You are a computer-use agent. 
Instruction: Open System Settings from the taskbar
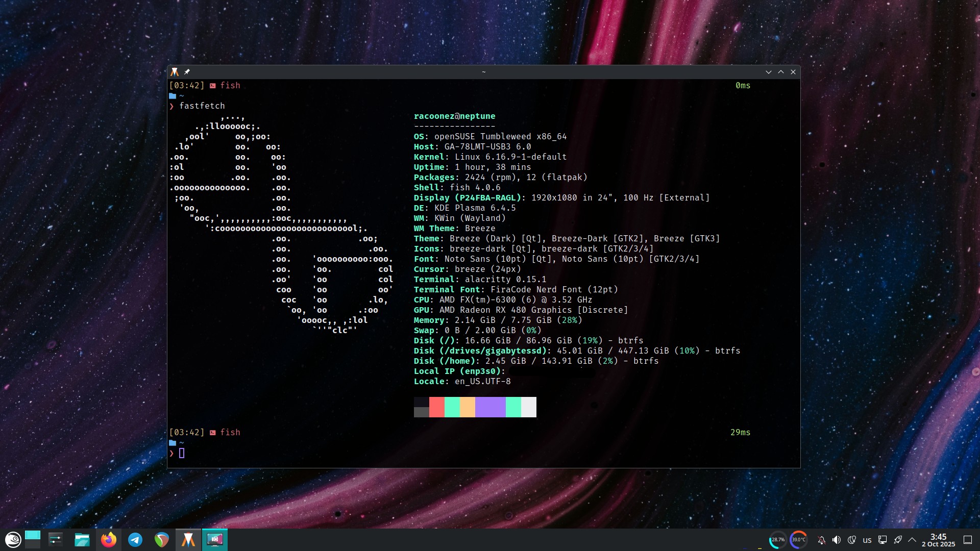click(55, 539)
